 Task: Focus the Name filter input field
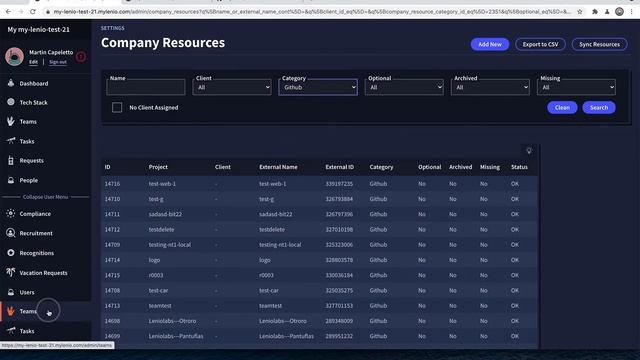[x=146, y=87]
